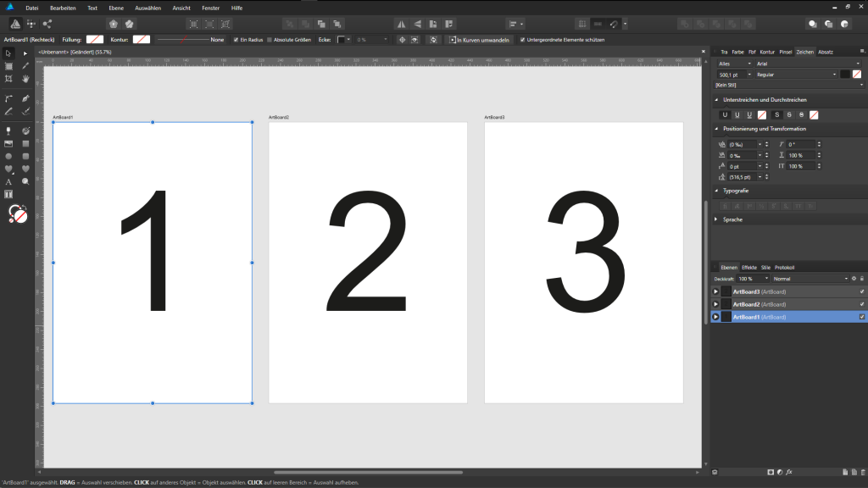This screenshot has height=488, width=868.
Task: Expand the ArtBoard1 layer entry
Action: click(716, 316)
